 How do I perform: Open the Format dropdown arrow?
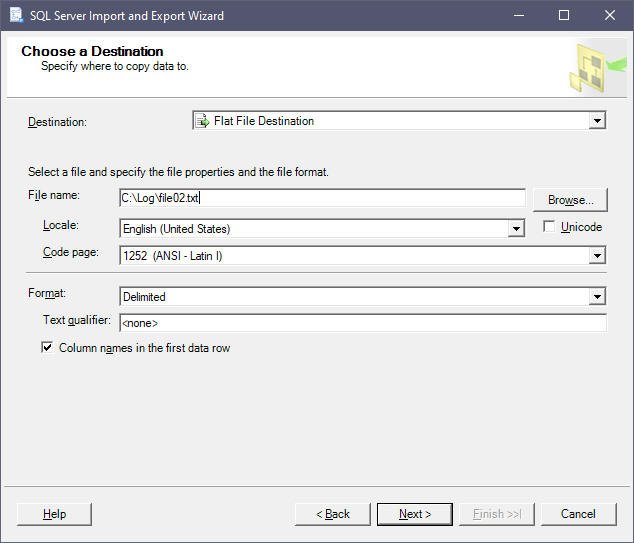[x=597, y=296]
